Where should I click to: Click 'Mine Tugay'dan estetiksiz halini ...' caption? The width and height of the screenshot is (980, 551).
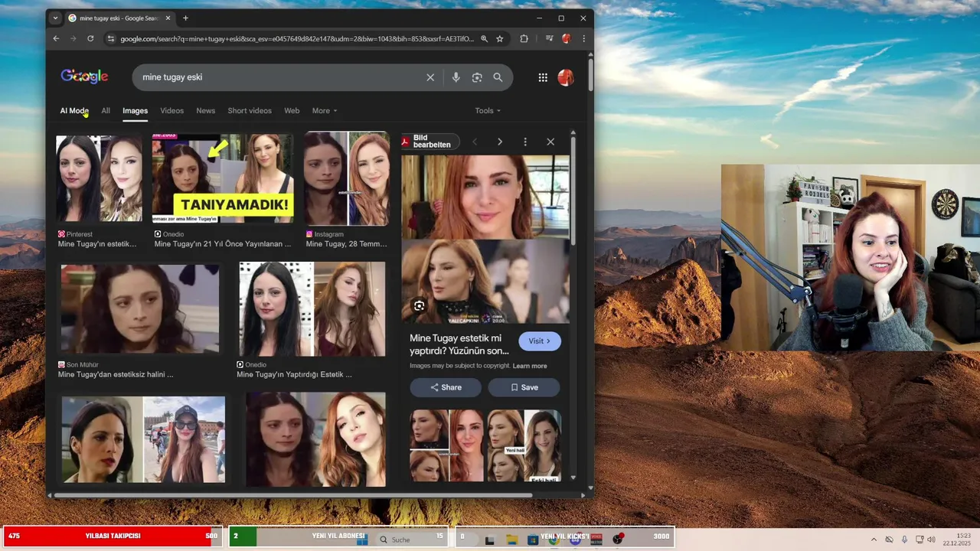116,375
